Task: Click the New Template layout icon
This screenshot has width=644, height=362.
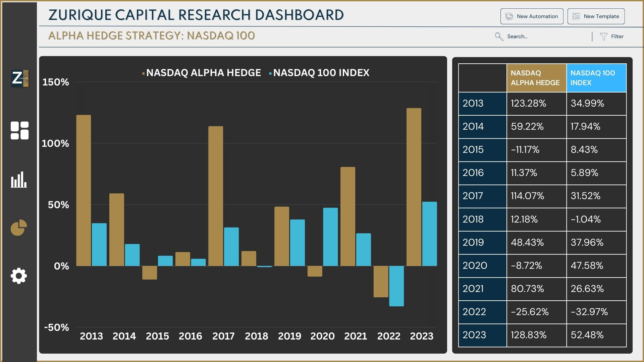Action: 576,16
